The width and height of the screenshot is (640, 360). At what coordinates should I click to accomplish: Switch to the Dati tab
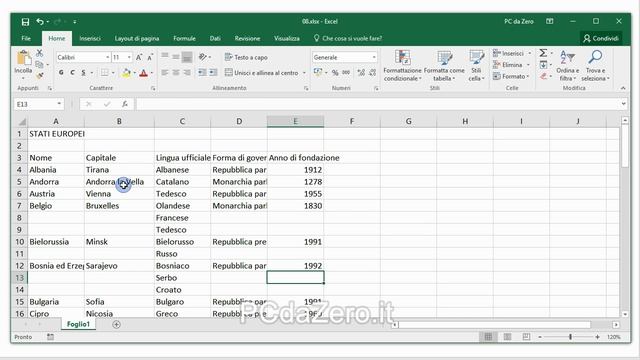click(x=215, y=38)
